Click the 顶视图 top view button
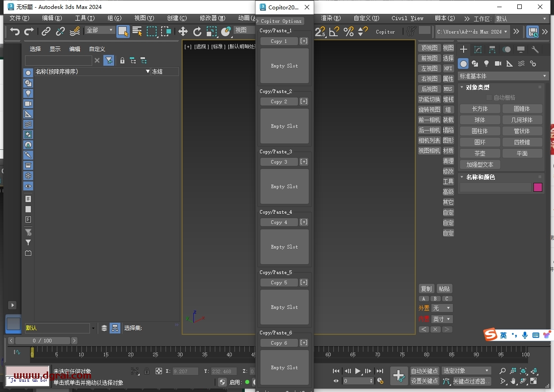 pyautogui.click(x=429, y=48)
